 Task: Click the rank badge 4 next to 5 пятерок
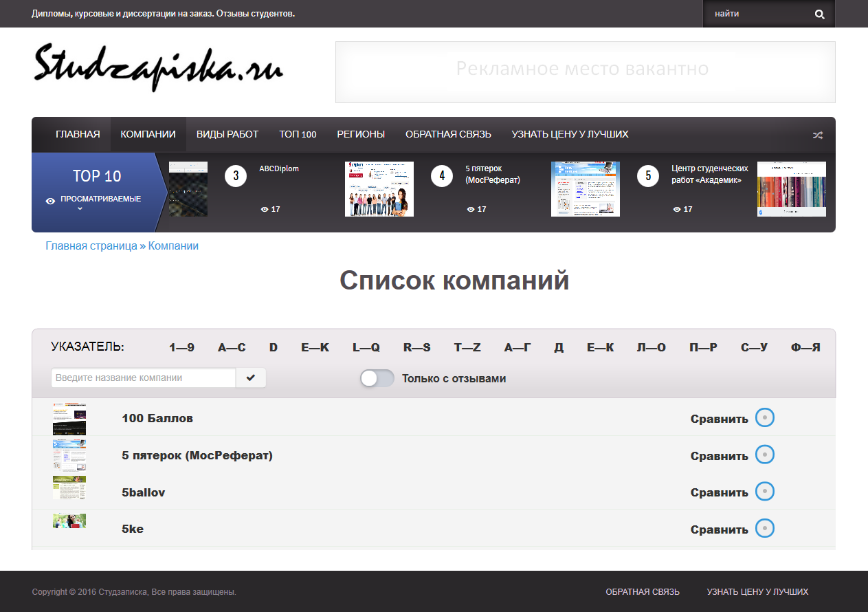tap(441, 175)
